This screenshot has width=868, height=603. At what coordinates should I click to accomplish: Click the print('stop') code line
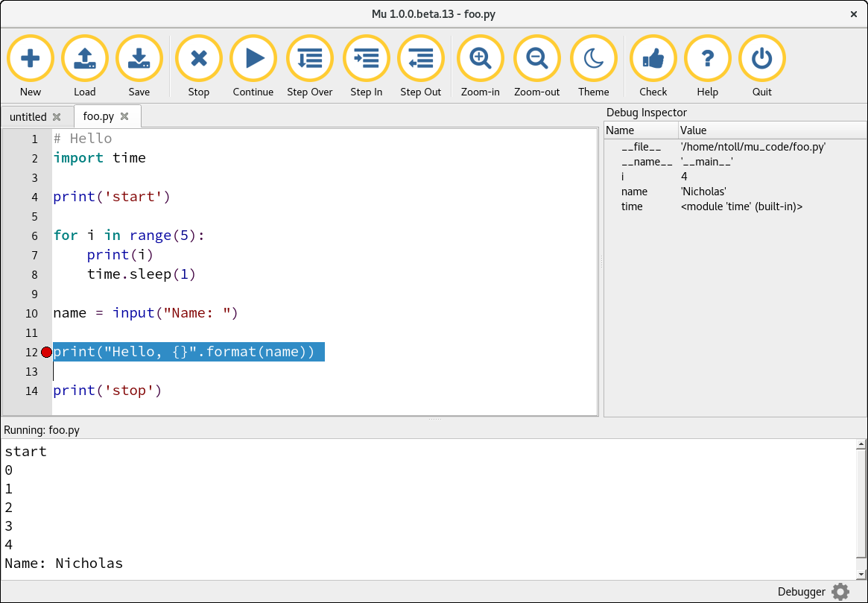107,391
